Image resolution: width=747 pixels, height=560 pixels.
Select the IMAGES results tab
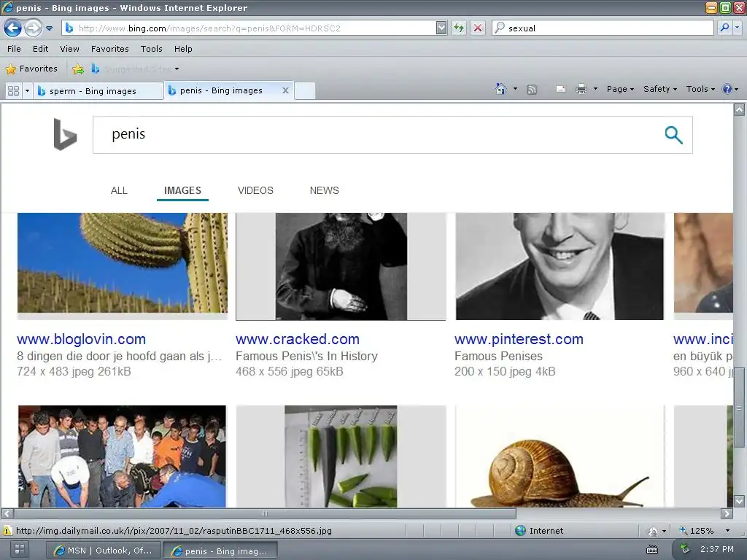[x=182, y=190]
